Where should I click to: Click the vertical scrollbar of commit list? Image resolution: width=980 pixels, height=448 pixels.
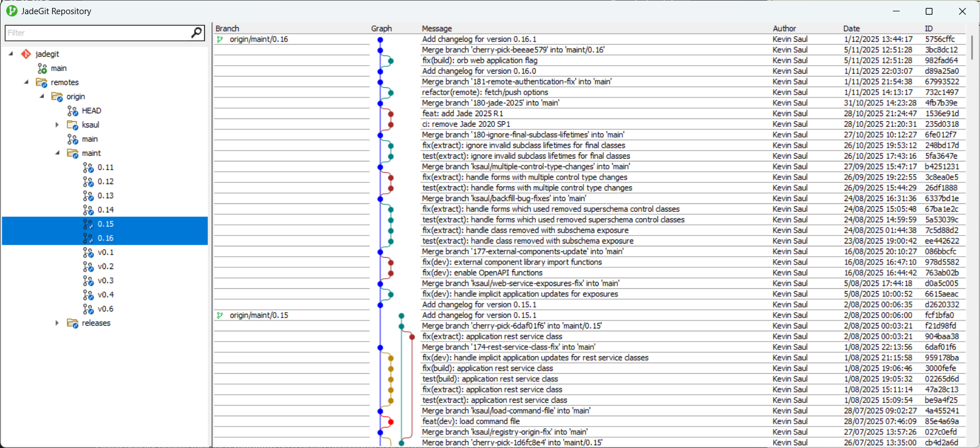[972, 48]
